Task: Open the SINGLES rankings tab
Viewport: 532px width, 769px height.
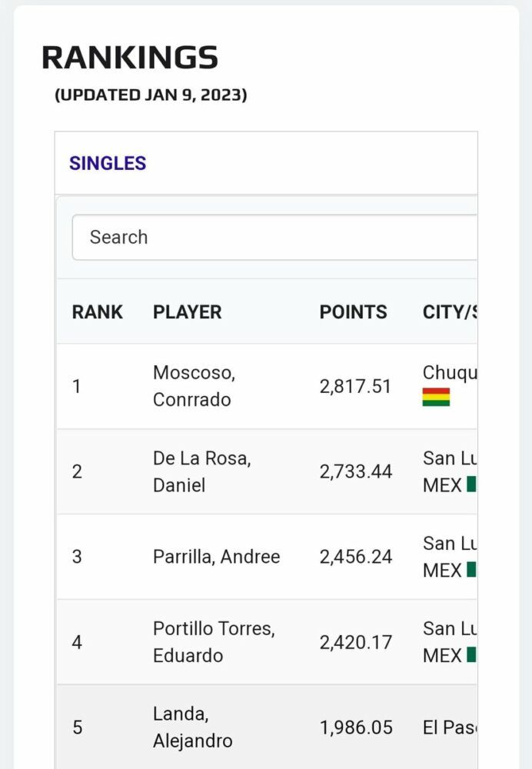Action: click(108, 163)
